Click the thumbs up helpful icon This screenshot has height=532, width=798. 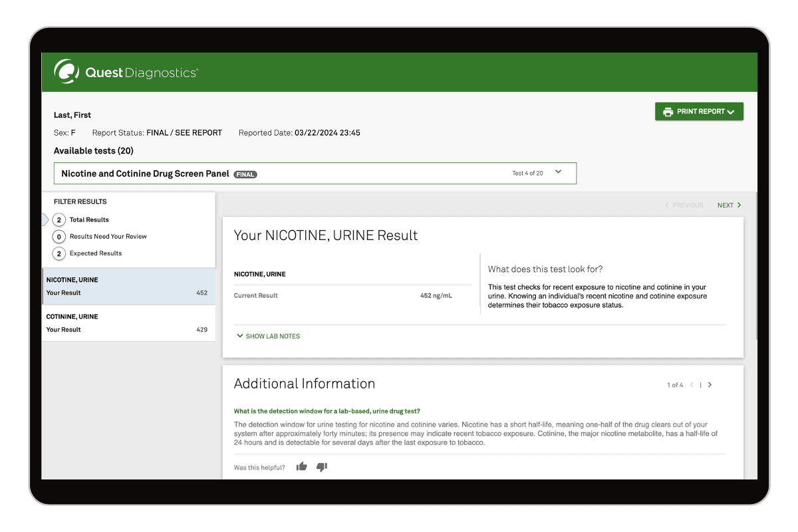(302, 467)
